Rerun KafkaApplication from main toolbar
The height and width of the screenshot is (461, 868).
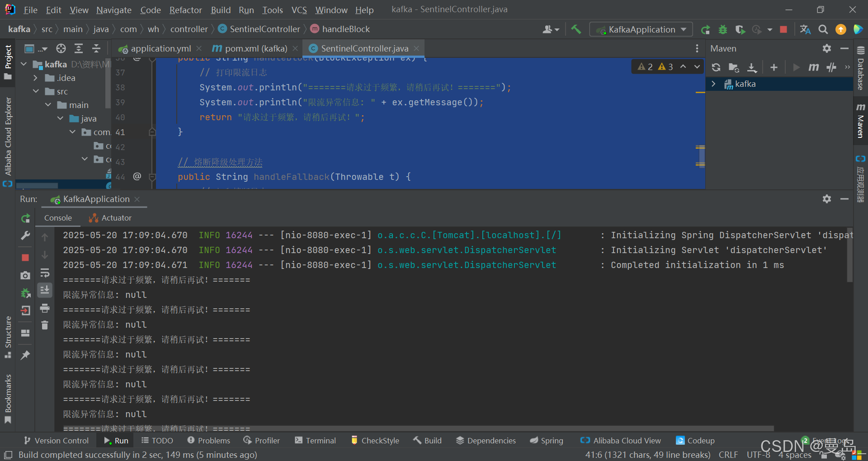coord(705,29)
